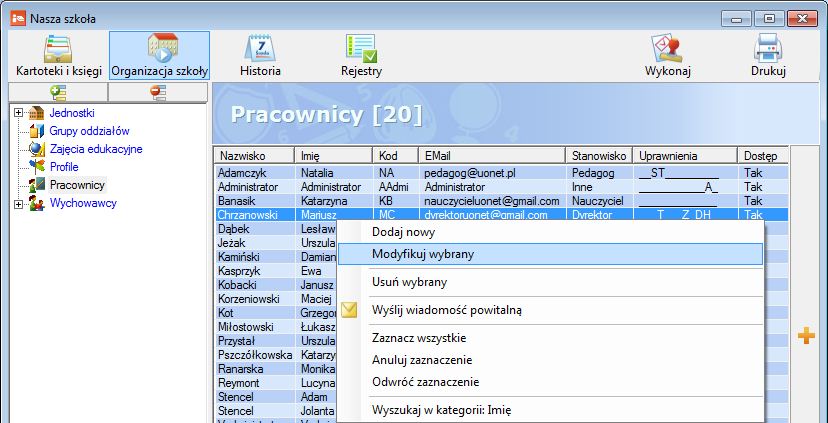Select the Ranarska row
828x423 pixels.
coord(276,369)
